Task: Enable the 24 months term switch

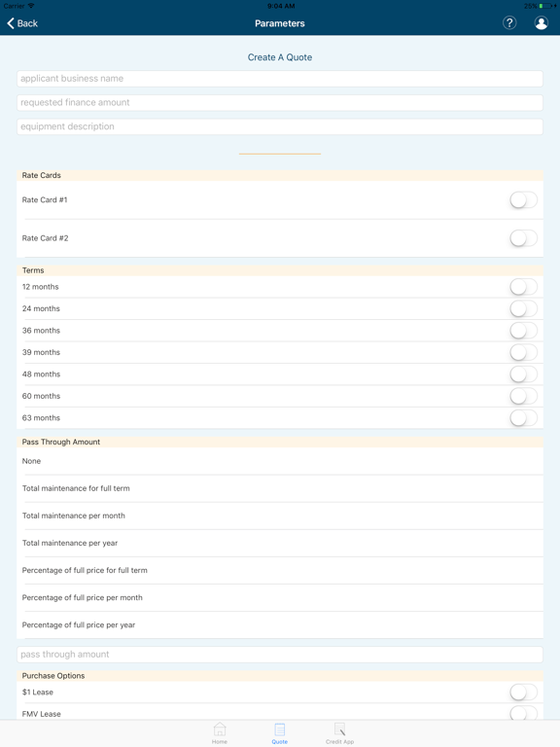Action: coord(523,308)
